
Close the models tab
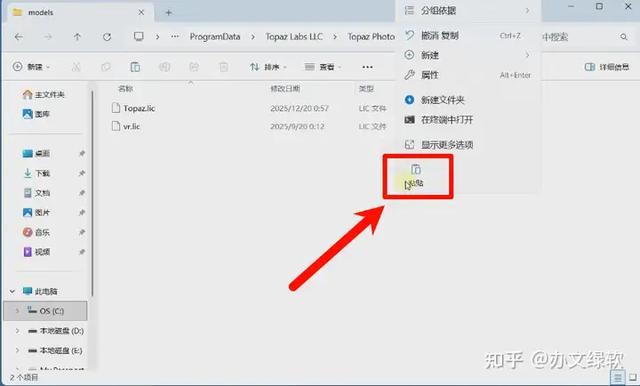(141, 13)
